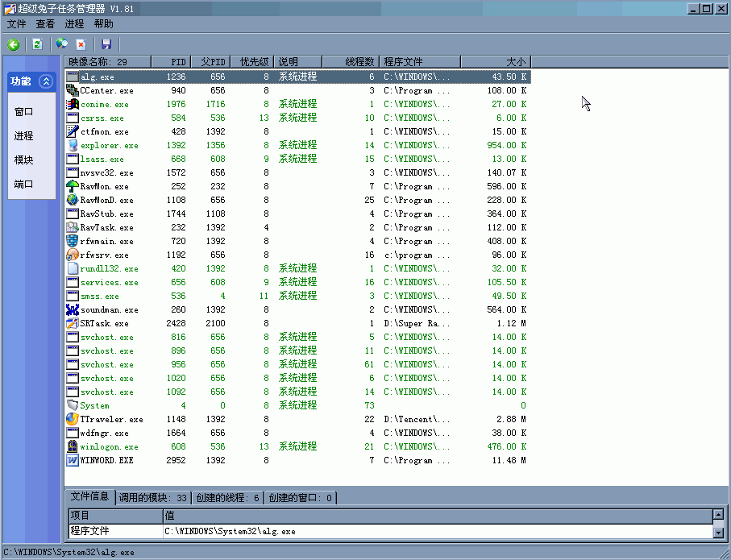Click the refresh toolbar icon
This screenshot has width=731, height=560.
pos(37,44)
